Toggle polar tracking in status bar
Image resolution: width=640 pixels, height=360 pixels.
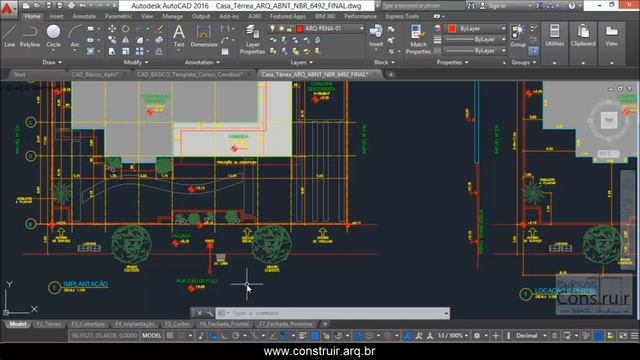[236, 336]
